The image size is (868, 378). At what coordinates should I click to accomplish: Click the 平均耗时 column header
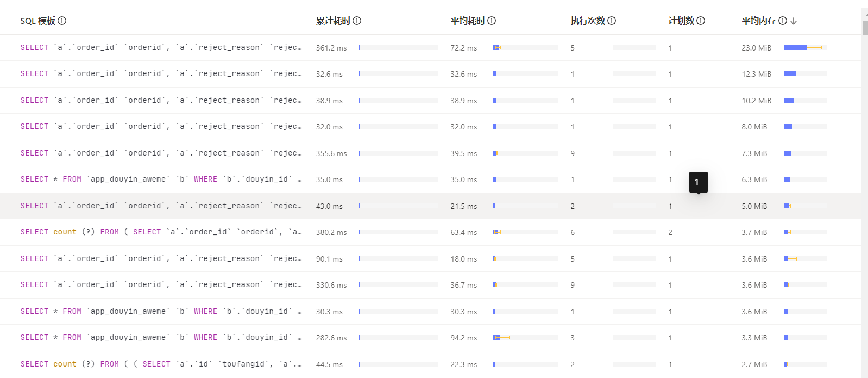[467, 21]
